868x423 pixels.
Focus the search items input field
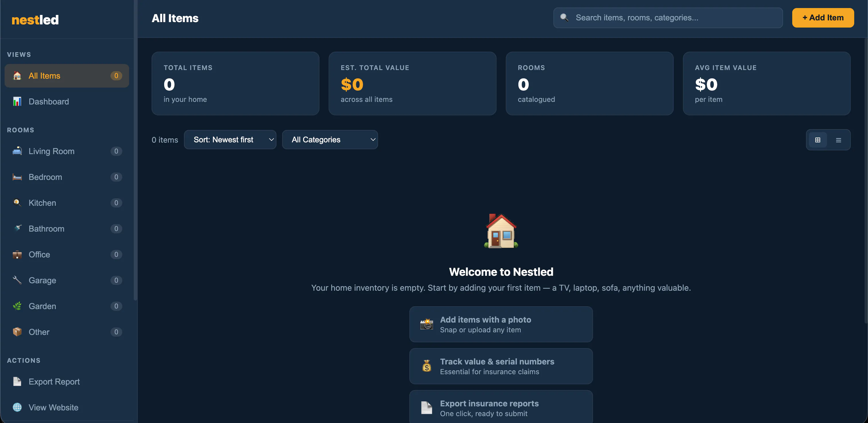[x=668, y=18]
